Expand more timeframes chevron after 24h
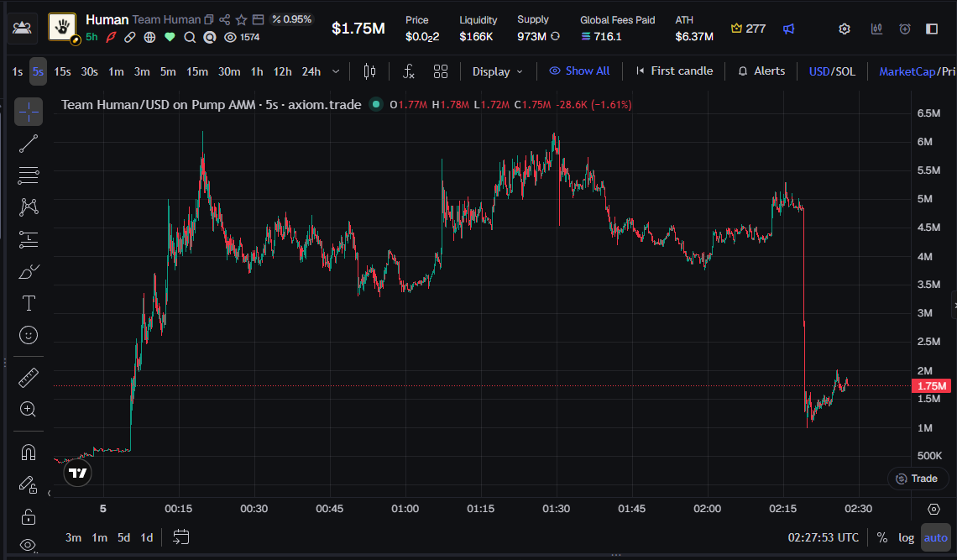The height and width of the screenshot is (560, 957). pos(336,71)
